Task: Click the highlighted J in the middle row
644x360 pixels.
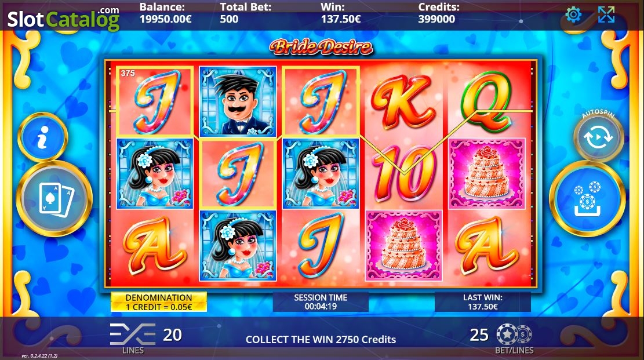Action: point(238,173)
